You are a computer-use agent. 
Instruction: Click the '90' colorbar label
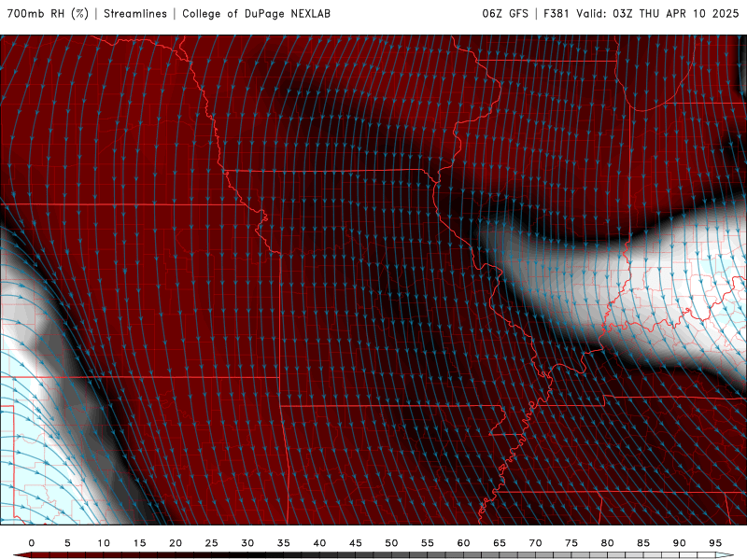pos(680,543)
